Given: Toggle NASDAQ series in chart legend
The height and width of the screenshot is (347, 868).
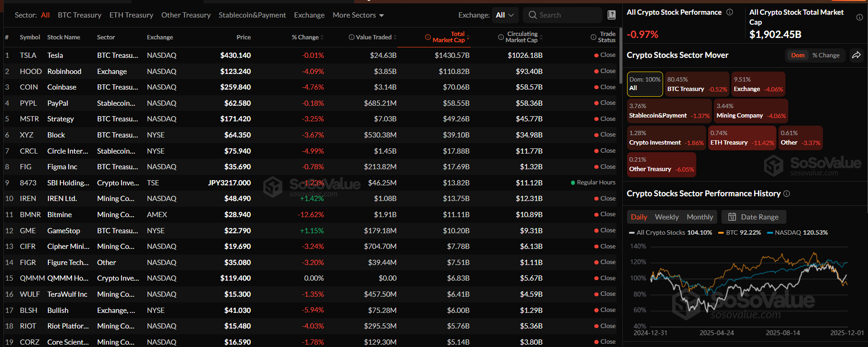Looking at the screenshot, I should pyautogui.click(x=797, y=232).
